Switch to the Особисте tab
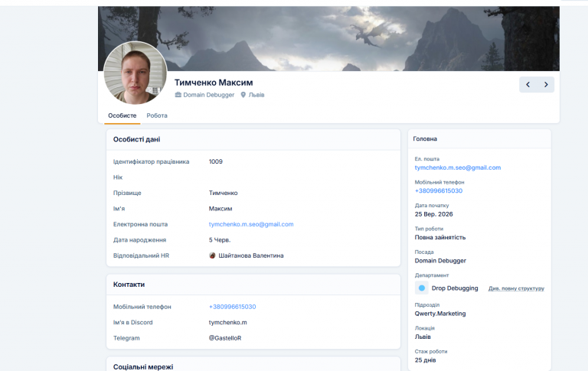The width and height of the screenshot is (588, 371). pyautogui.click(x=122, y=116)
